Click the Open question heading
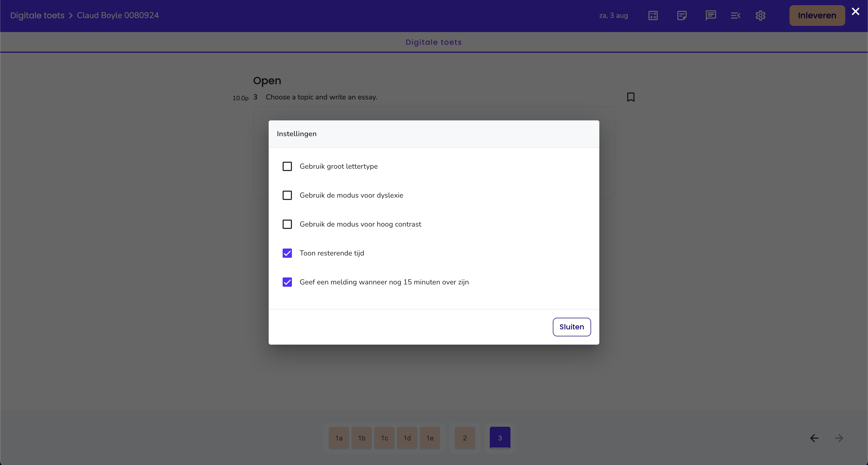The image size is (868, 465). [x=267, y=81]
